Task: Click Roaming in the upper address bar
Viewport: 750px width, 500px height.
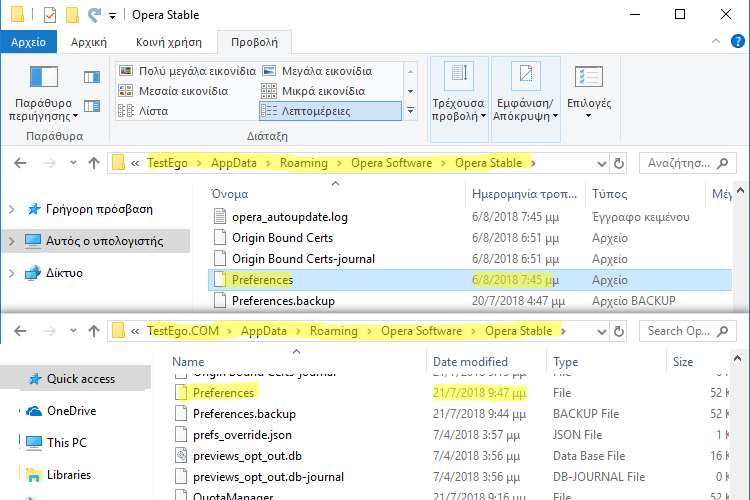Action: coord(304,163)
